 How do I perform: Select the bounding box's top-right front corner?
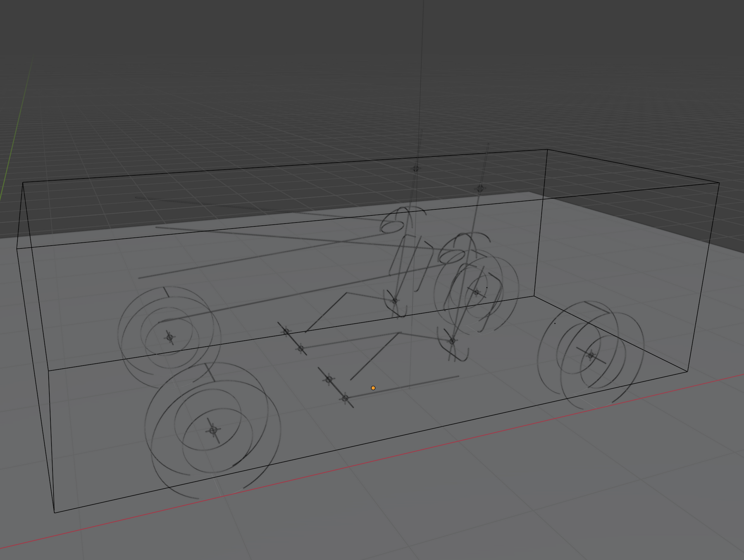tap(719, 183)
